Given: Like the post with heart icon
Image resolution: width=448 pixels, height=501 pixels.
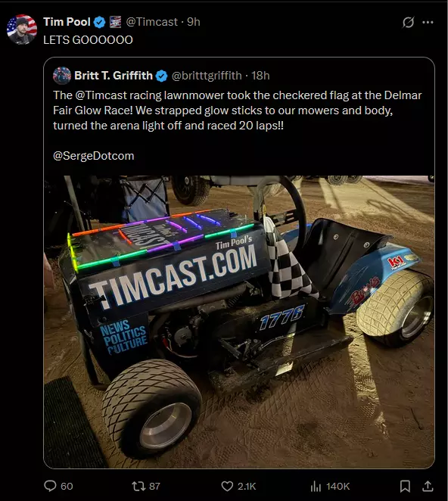Looking at the screenshot, I should tap(227, 487).
